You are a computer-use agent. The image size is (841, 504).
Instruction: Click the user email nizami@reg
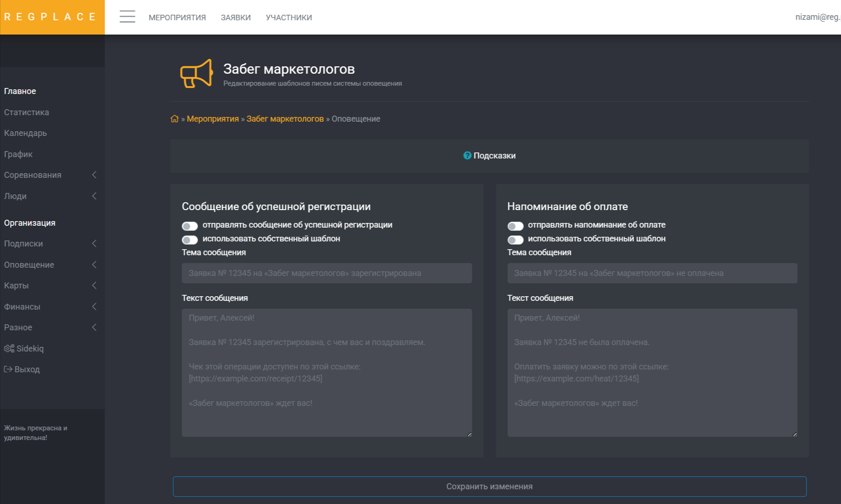pyautogui.click(x=817, y=17)
